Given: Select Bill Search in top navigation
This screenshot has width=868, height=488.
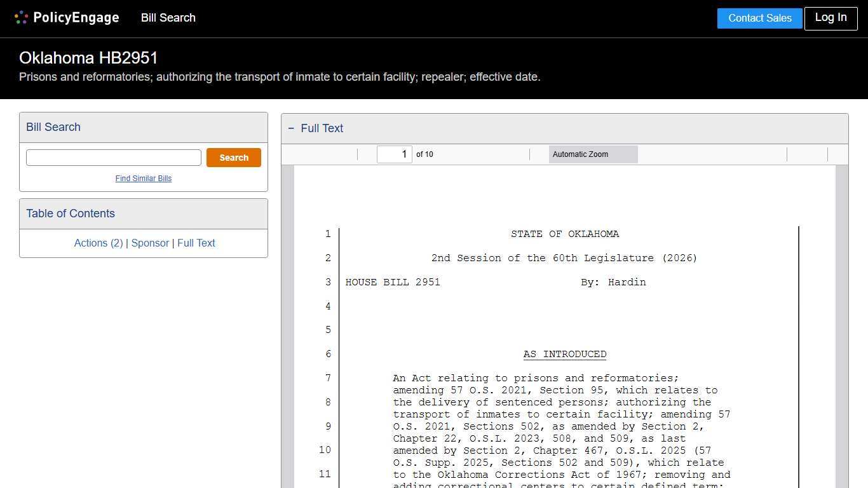Looking at the screenshot, I should coord(168,18).
